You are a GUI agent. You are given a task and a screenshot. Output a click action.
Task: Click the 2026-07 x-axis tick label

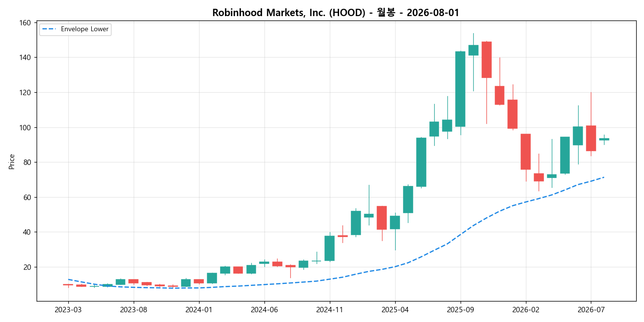tap(591, 309)
